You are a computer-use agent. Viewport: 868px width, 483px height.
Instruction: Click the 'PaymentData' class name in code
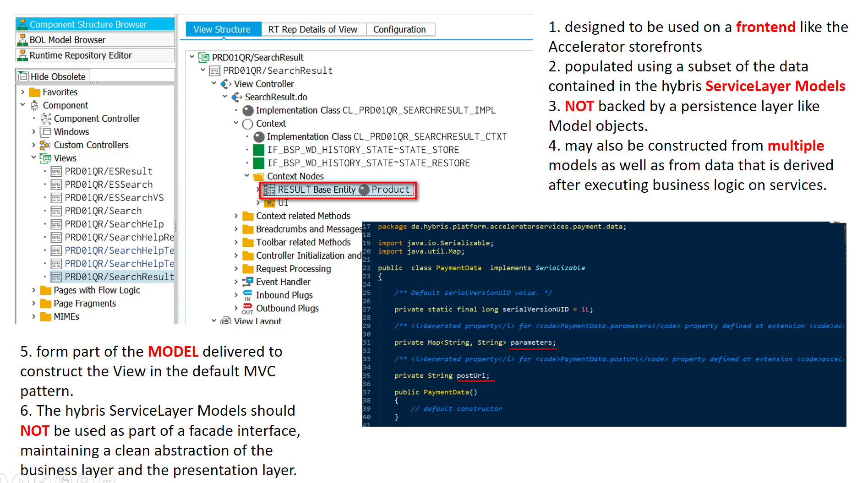point(459,268)
